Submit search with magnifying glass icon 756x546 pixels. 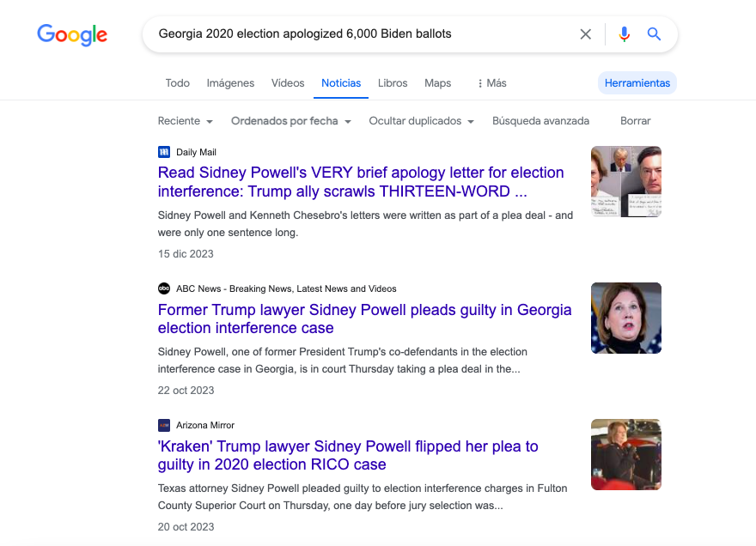click(x=654, y=33)
